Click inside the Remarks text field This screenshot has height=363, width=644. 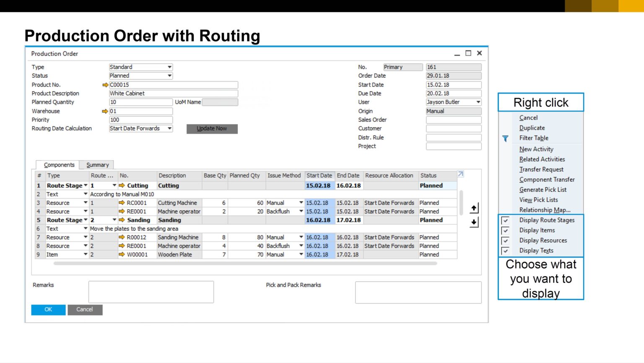pyautogui.click(x=151, y=292)
